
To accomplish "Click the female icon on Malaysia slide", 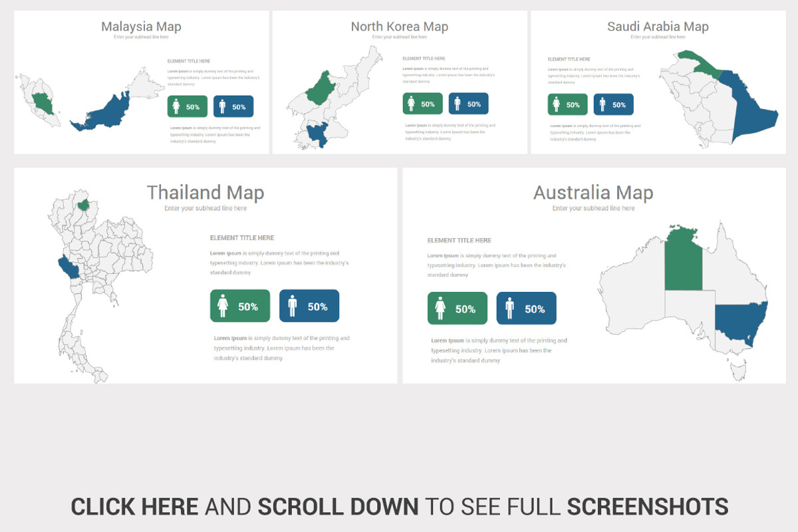I will tap(176, 106).
